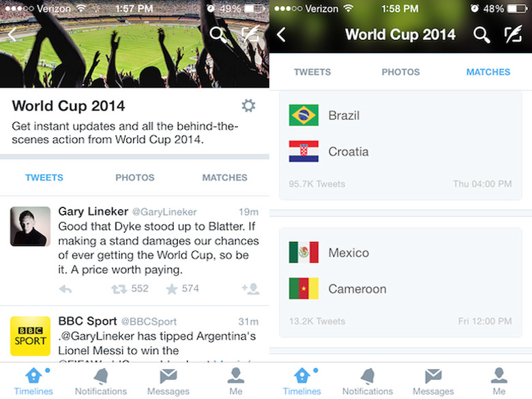The image size is (532, 399).
Task: Open Notifications in left bottom bar
Action: point(100,381)
